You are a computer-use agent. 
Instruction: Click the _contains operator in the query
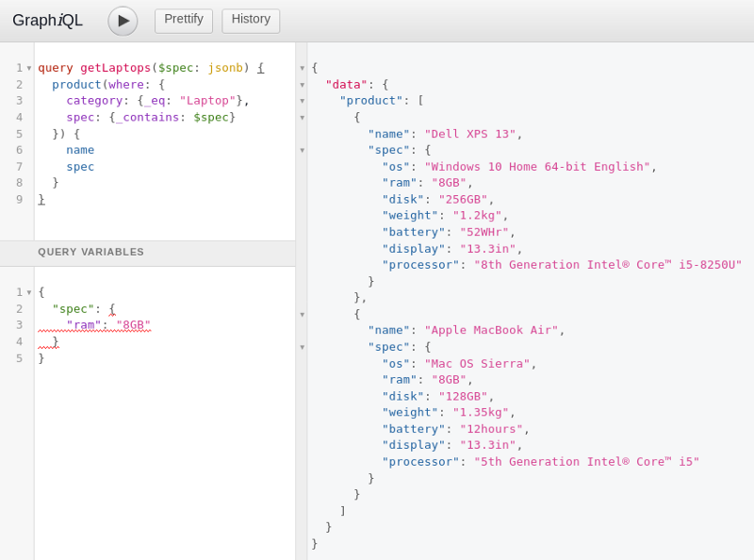click(x=148, y=118)
